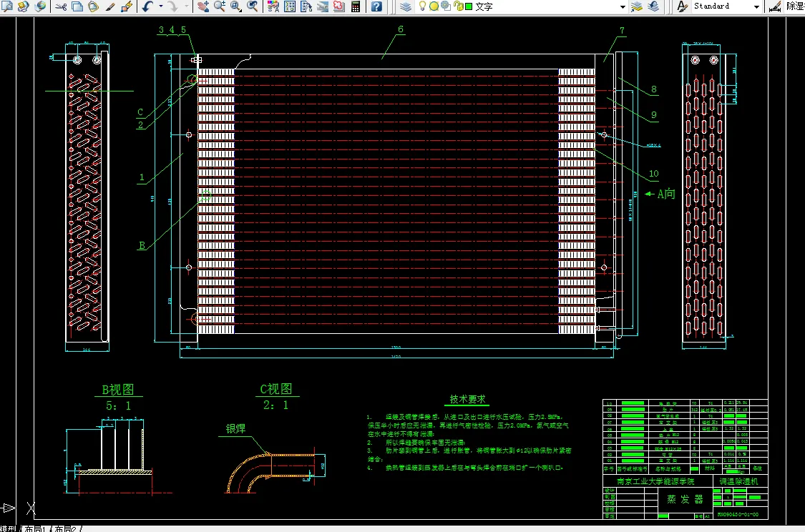This screenshot has height=532, width=805.
Task: Switch to the 布局1 layout tab
Action: pos(36,528)
